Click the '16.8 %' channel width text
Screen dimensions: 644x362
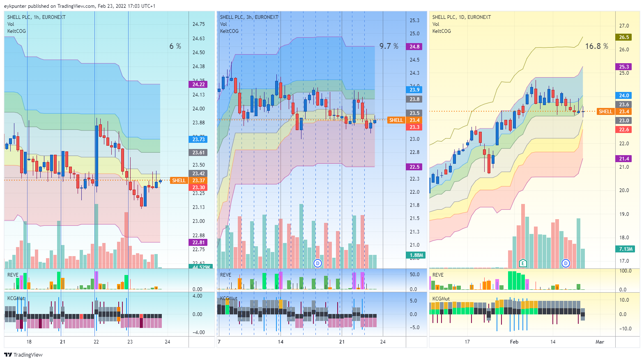click(x=597, y=46)
